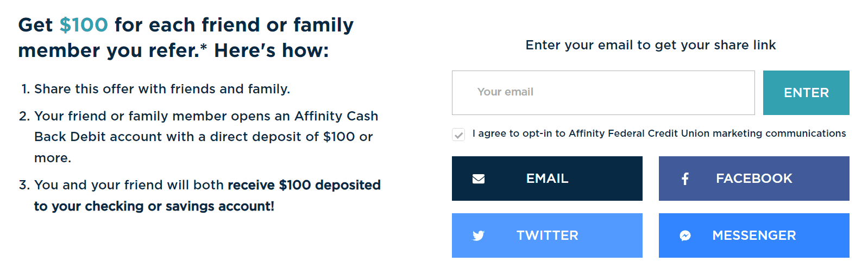Click the Messenger chat bubble icon
This screenshot has height=274, width=868.
pos(685,235)
